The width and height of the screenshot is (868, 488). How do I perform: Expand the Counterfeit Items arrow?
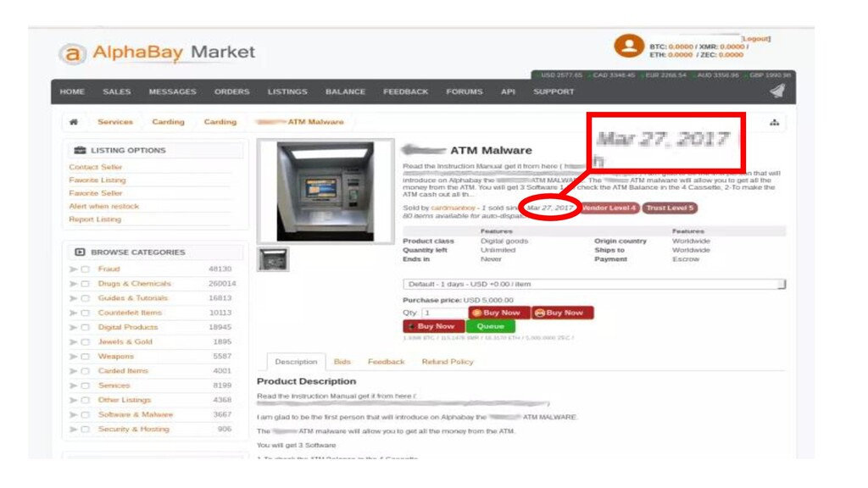(x=73, y=313)
